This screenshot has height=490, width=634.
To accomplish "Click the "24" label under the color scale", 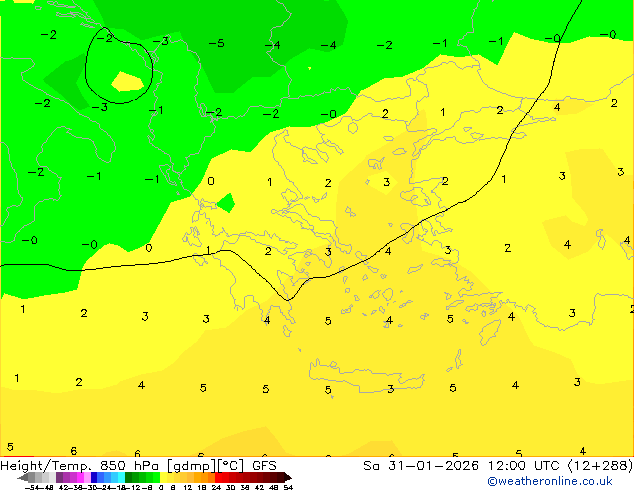I will 216,487.
